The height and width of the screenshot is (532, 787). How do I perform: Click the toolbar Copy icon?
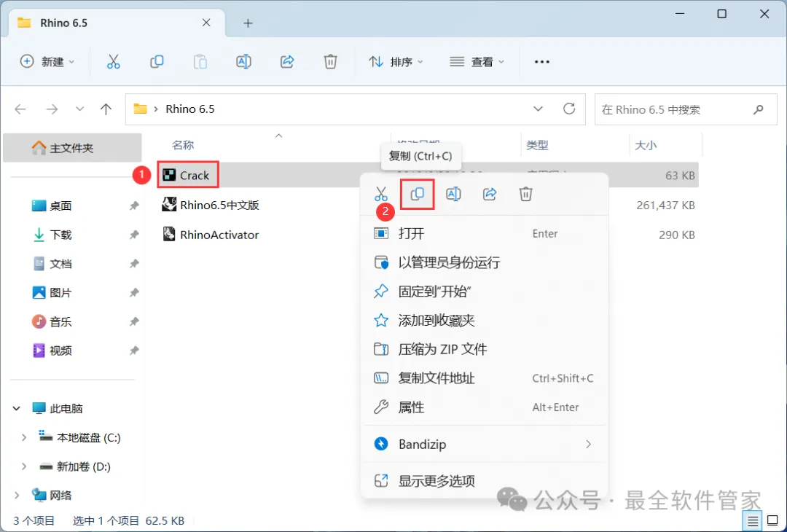coord(157,62)
